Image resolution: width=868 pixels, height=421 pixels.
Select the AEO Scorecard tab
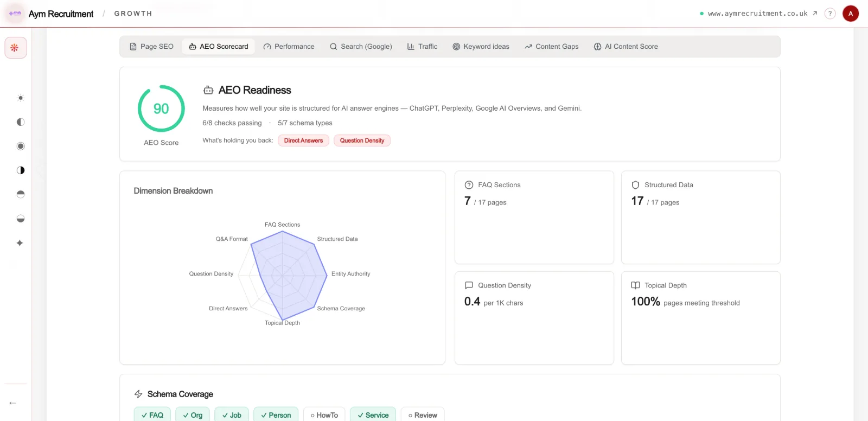click(219, 47)
